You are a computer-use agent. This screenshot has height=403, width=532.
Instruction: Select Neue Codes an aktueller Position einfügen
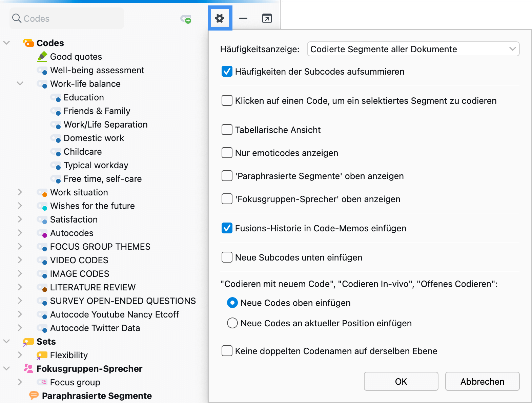pyautogui.click(x=232, y=323)
